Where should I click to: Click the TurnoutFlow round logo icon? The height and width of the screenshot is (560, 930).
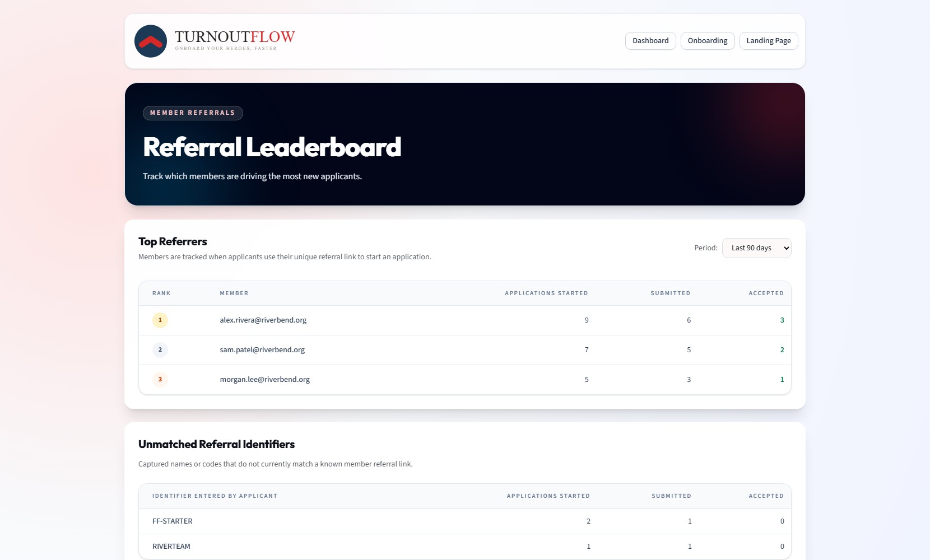tap(151, 41)
